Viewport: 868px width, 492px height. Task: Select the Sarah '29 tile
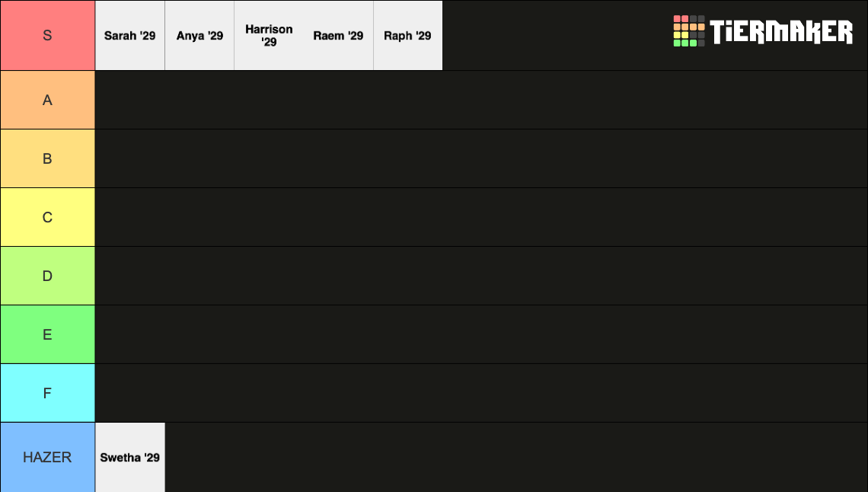[130, 36]
